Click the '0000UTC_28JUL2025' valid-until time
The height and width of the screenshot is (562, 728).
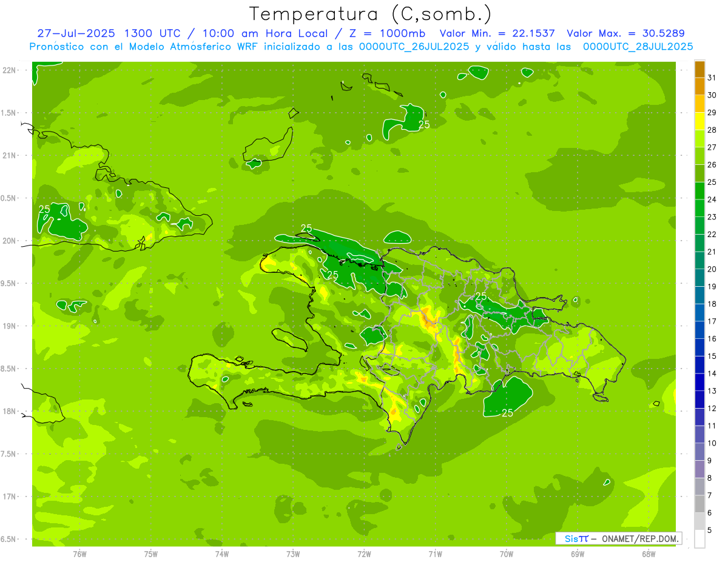tap(638, 47)
